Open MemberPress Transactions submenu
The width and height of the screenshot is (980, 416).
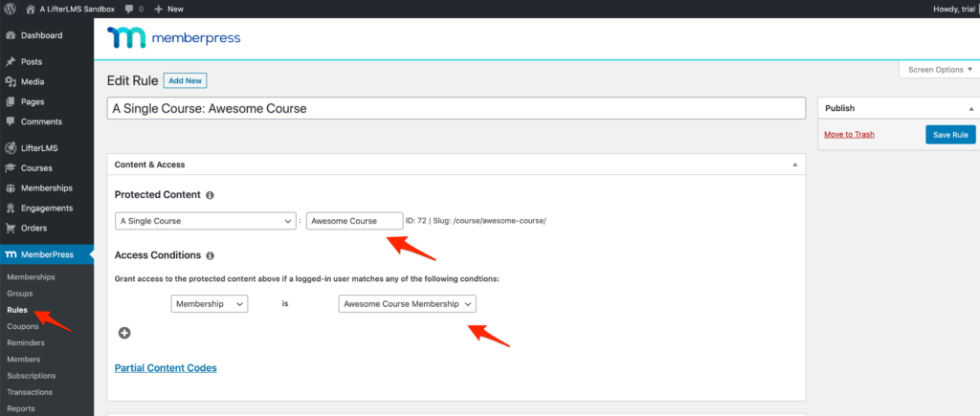tap(30, 392)
